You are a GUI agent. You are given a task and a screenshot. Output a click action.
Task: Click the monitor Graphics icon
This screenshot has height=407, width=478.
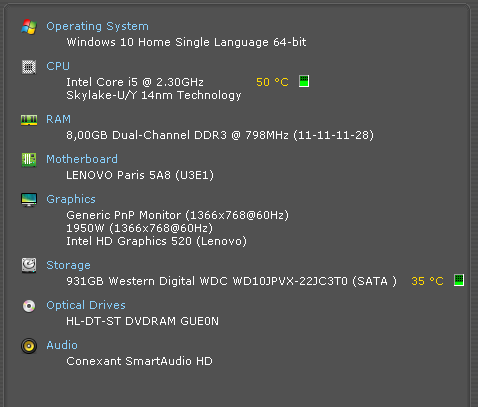(x=29, y=200)
